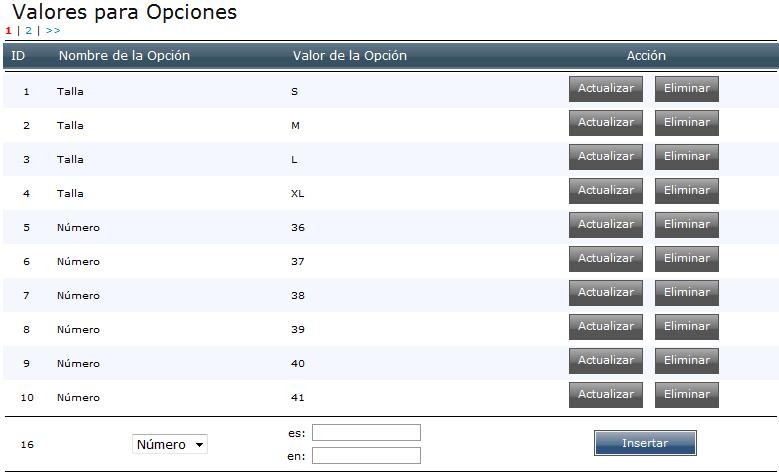Update the Talla L row
The image size is (779, 472).
[x=606, y=157]
